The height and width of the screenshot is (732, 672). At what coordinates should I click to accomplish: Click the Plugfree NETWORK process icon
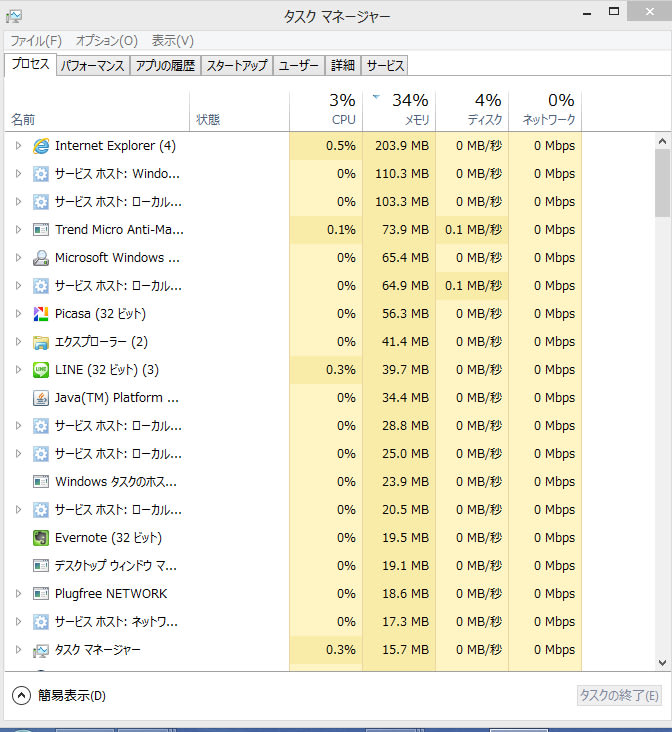coord(41,594)
